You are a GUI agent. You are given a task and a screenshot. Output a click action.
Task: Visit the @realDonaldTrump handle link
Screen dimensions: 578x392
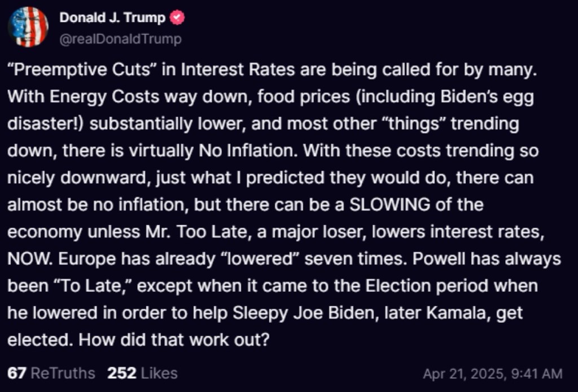[x=120, y=39]
